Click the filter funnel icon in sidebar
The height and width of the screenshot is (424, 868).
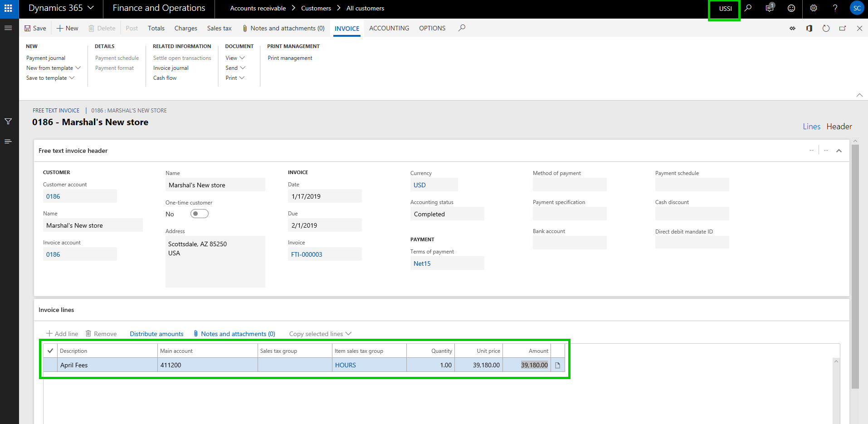click(8, 122)
